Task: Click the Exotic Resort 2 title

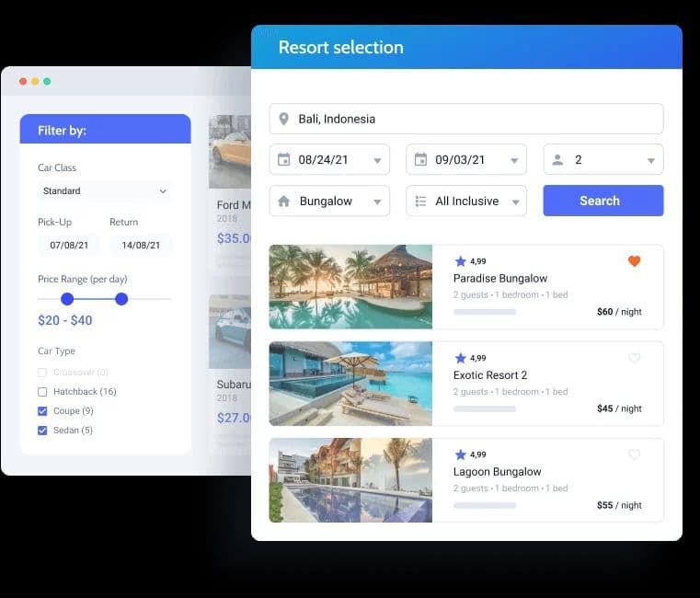Action: tap(490, 375)
